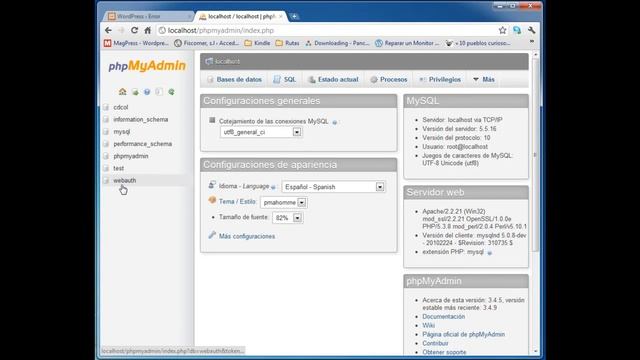Open the utf8_general_ci collation dropdown

coord(261,132)
